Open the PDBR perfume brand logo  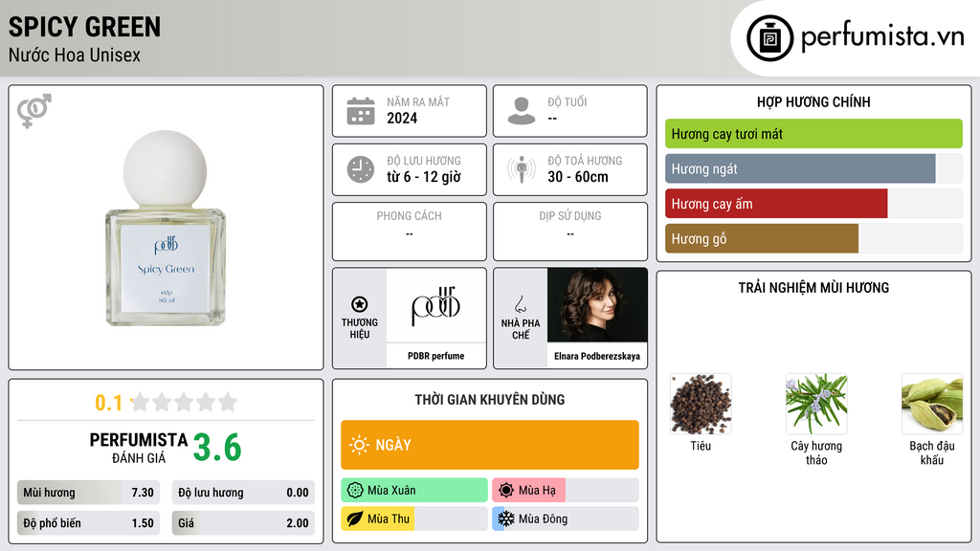[435, 305]
